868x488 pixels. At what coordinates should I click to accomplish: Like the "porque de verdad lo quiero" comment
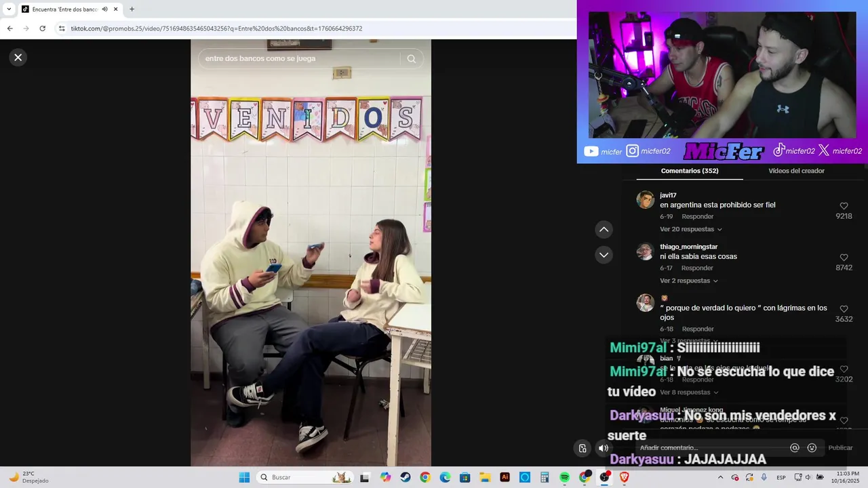click(844, 309)
